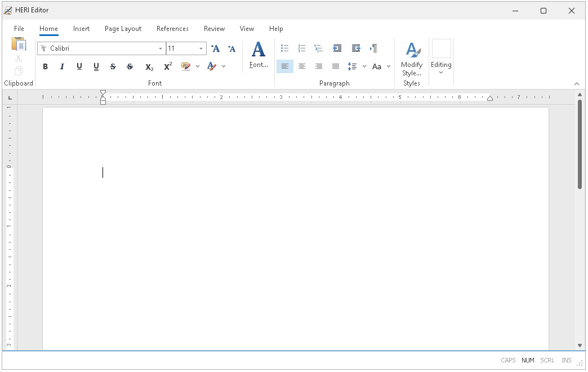
Task: Justify paragraph text
Action: [336, 66]
